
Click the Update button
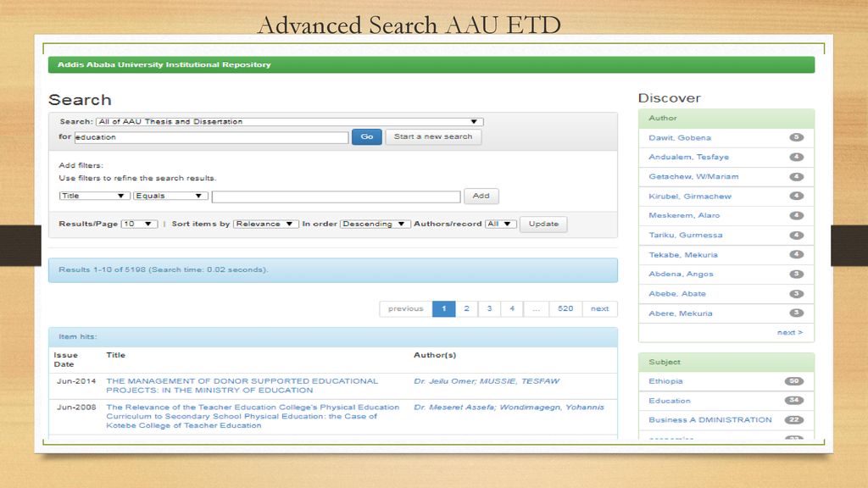click(x=543, y=224)
